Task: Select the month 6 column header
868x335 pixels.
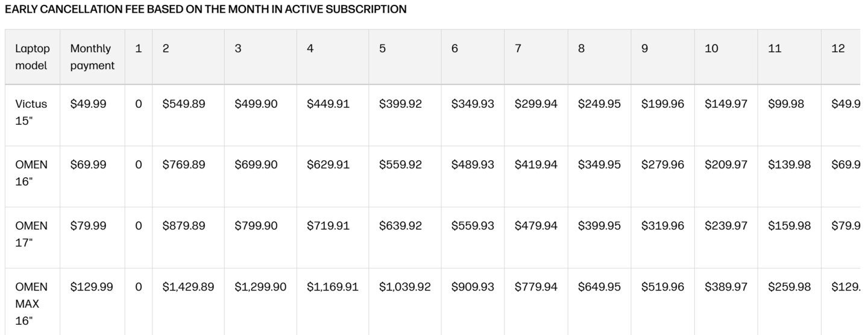Action: pyautogui.click(x=454, y=49)
